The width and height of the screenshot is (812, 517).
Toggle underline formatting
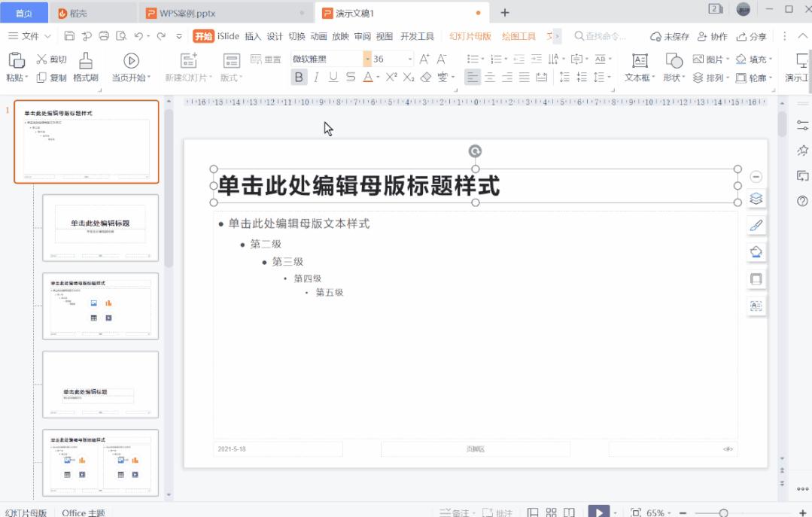tap(331, 77)
